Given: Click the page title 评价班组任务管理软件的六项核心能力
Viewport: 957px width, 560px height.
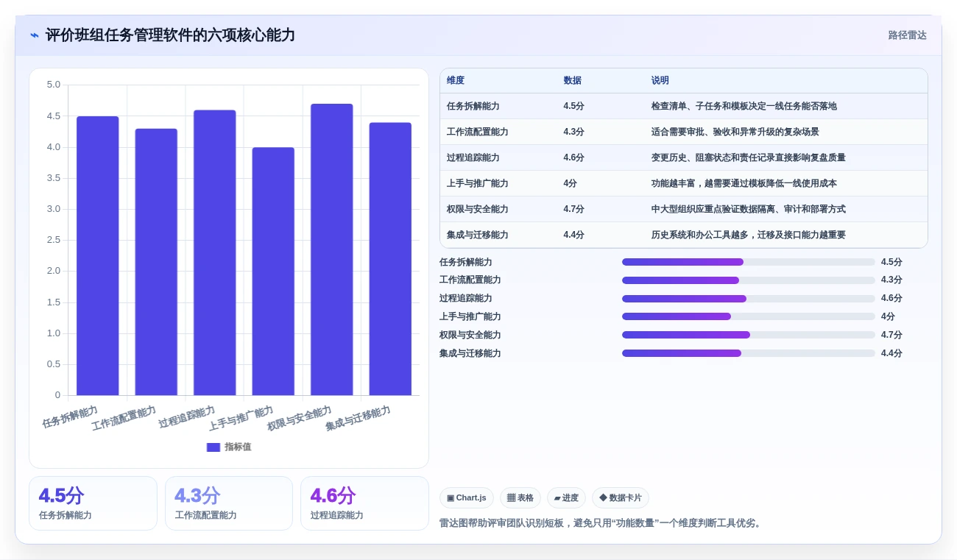Looking at the screenshot, I should [x=170, y=35].
